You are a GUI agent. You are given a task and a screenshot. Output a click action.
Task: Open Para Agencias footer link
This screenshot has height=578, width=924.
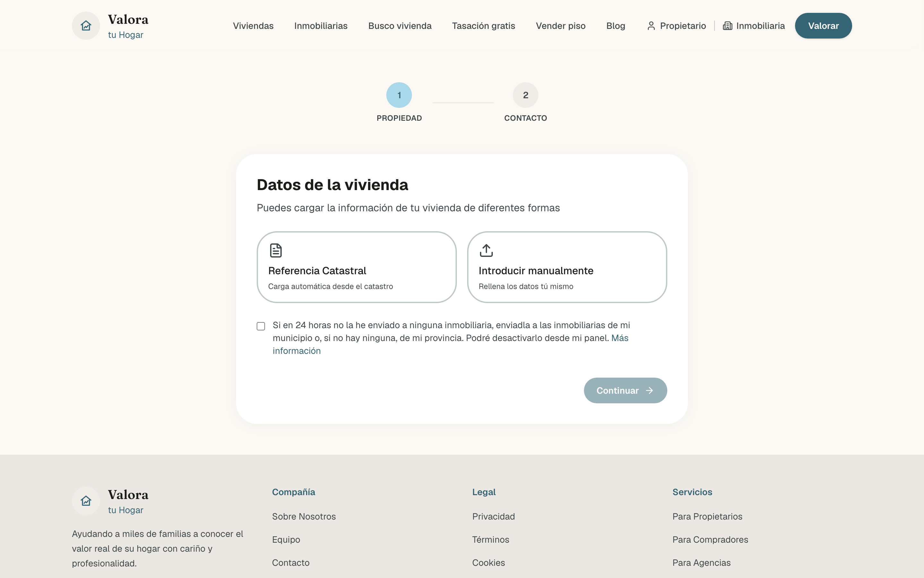click(x=701, y=563)
